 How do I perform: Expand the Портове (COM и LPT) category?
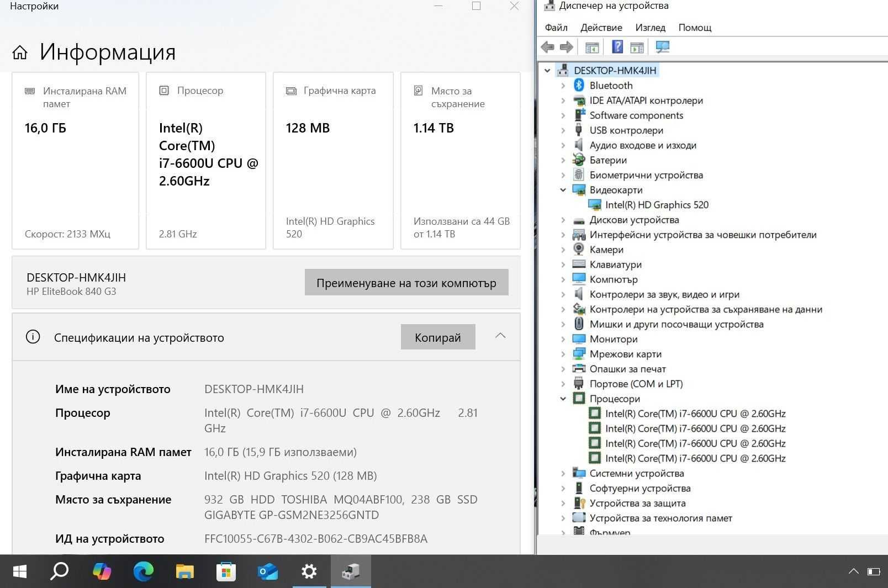(x=563, y=384)
